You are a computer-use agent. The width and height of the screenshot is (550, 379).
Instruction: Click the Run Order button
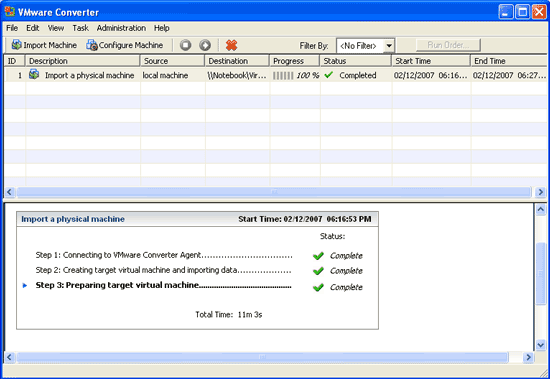448,45
